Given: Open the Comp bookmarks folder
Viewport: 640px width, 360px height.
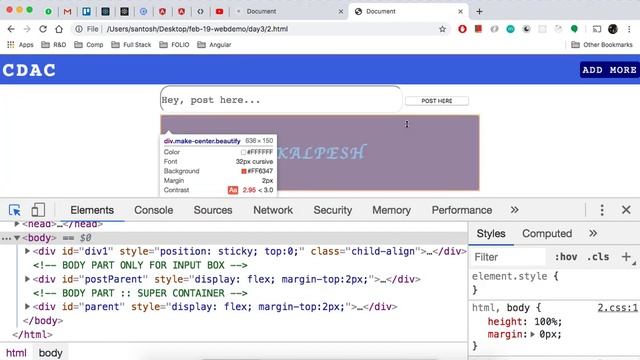Looking at the screenshot, I should [89, 44].
